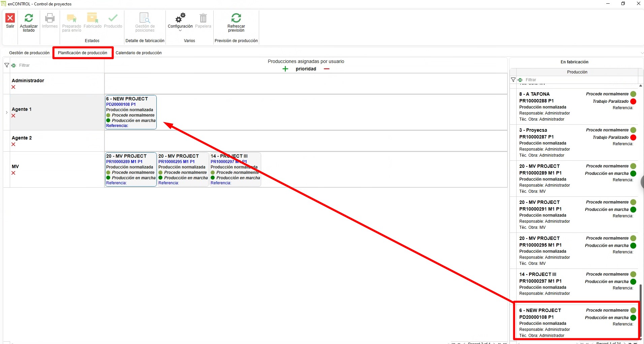Viewport: 644px width, 344px height.
Task: Remove Agente 1 with red X
Action: click(x=13, y=116)
